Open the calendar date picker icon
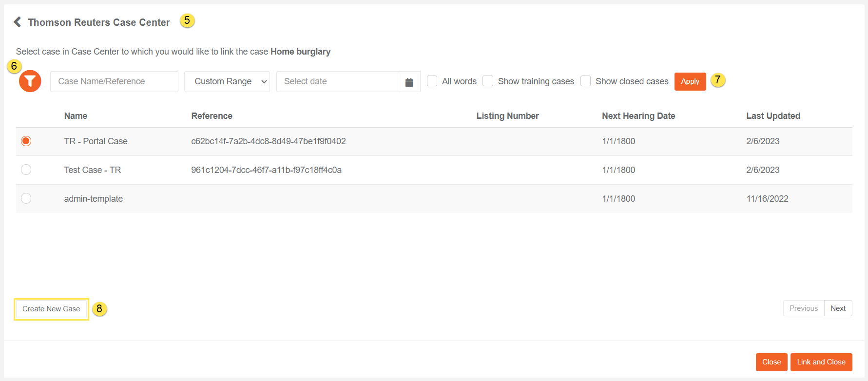Image resolution: width=868 pixels, height=381 pixels. (409, 82)
